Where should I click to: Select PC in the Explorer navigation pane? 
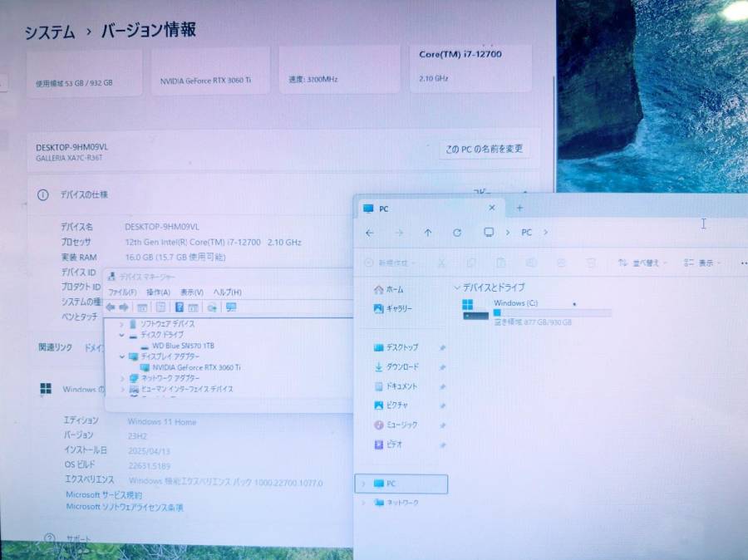click(x=401, y=484)
